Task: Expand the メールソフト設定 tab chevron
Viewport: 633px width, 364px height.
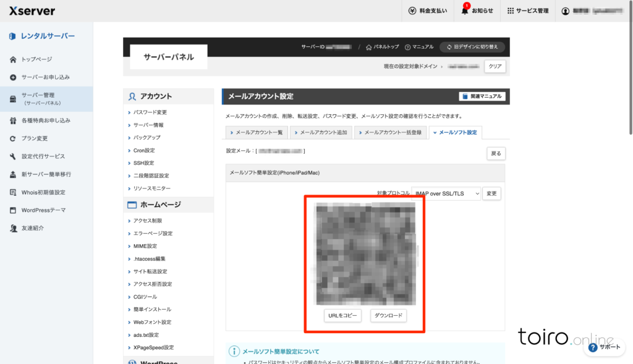Action: pyautogui.click(x=434, y=133)
